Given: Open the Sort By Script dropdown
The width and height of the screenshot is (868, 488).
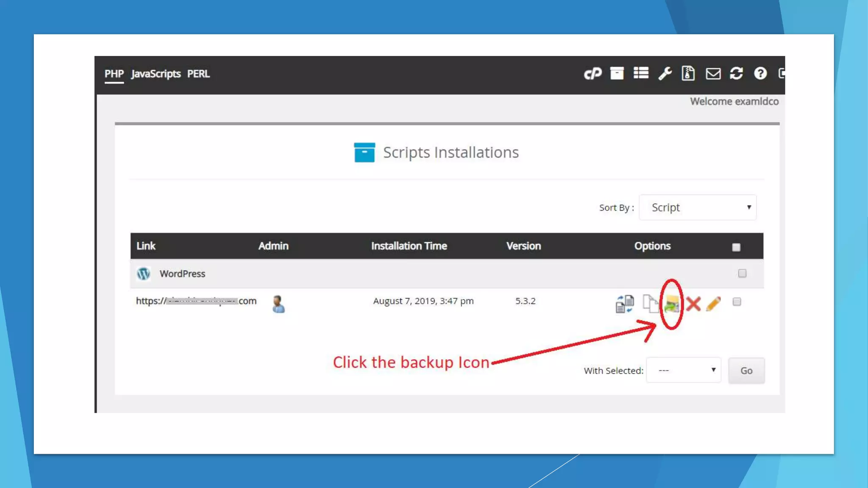Looking at the screenshot, I should [698, 208].
